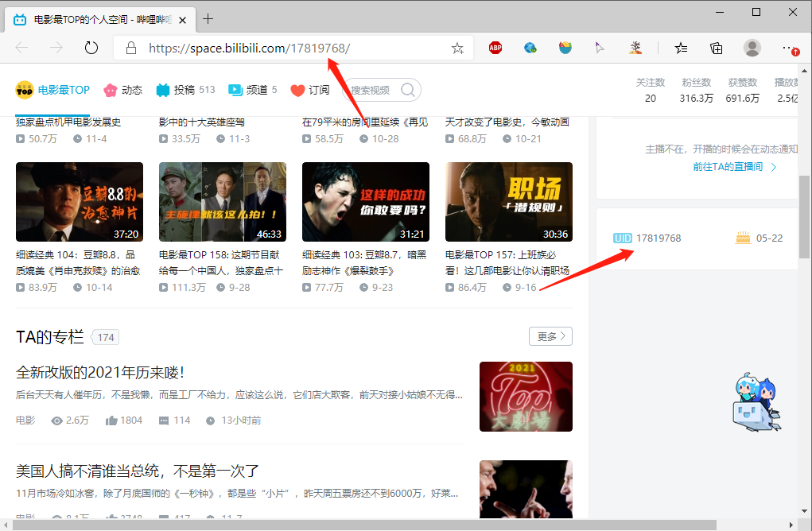Image resolution: width=812 pixels, height=531 pixels.
Task: Open article 全新改版的2021年历来喽!
Action: 100,372
